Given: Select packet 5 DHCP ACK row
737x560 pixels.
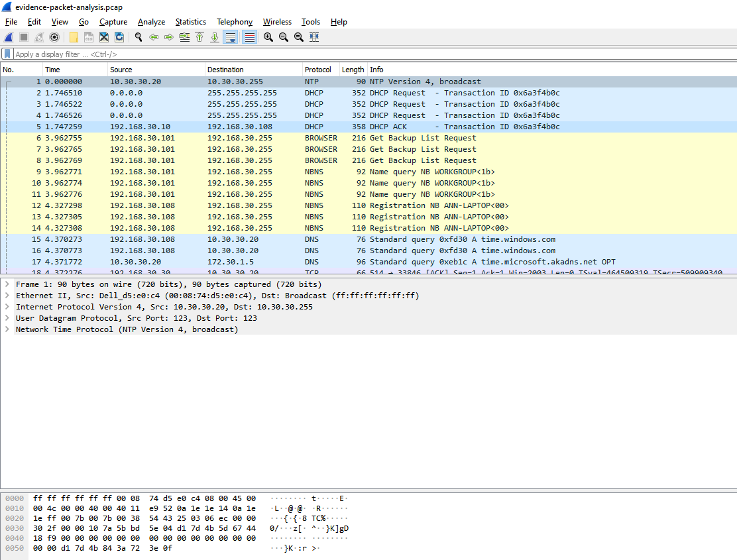Looking at the screenshot, I should [368, 127].
